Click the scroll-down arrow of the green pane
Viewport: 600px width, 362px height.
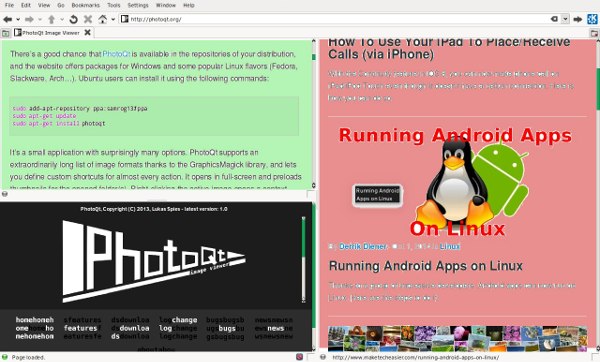pyautogui.click(x=314, y=185)
